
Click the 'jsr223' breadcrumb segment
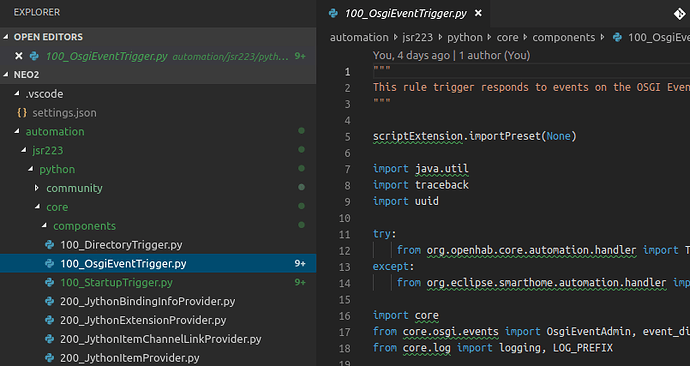tap(417, 37)
